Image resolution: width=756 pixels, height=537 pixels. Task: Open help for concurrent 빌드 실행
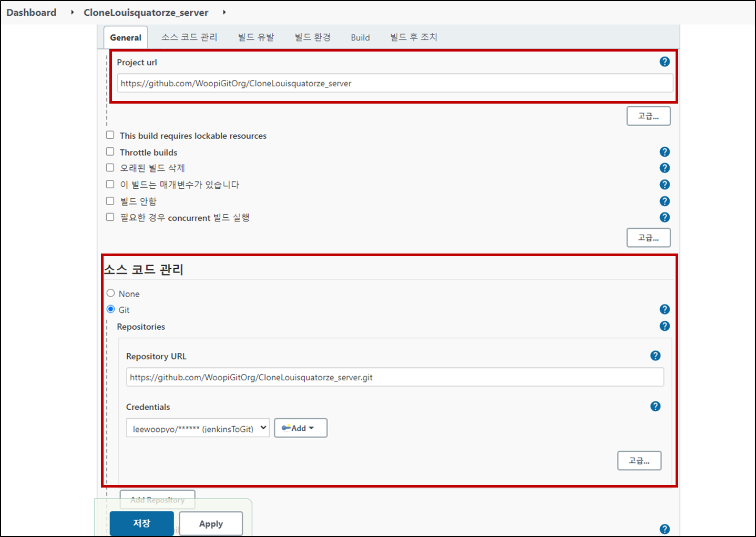(x=665, y=217)
